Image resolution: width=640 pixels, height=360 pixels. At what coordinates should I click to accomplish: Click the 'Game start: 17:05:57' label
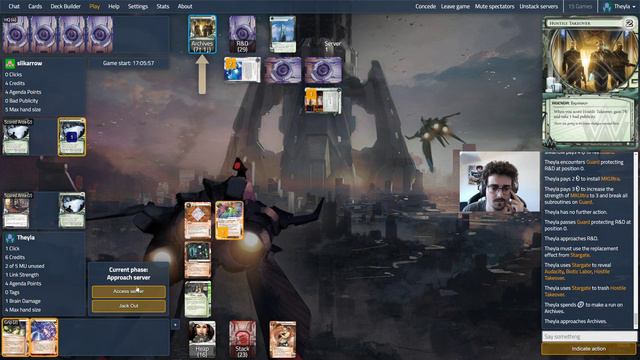[129, 63]
